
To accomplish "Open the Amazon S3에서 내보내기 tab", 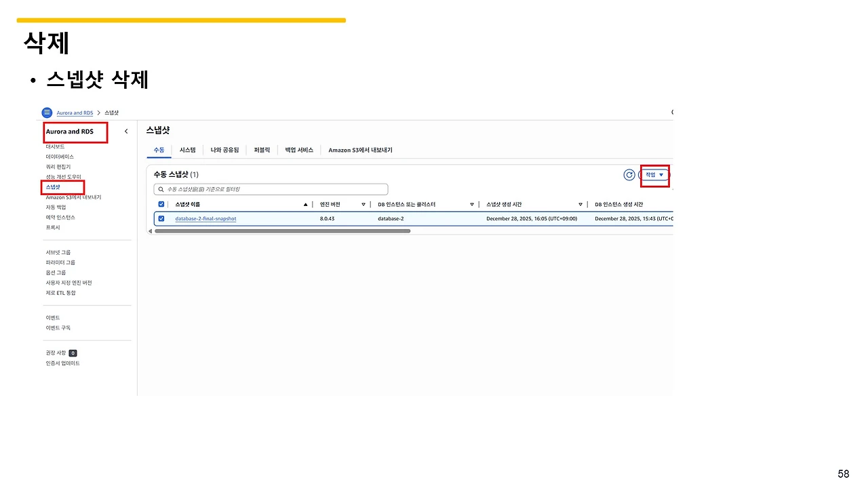I will (x=360, y=150).
